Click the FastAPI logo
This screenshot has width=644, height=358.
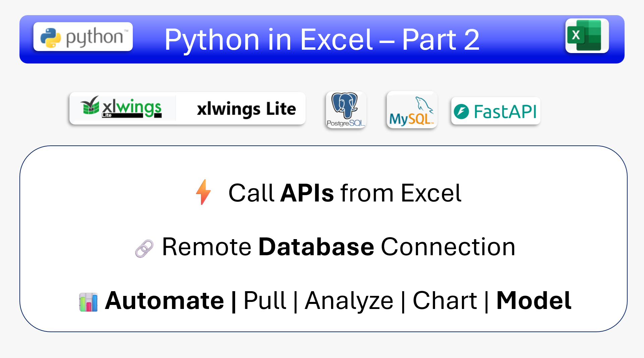pos(495,111)
